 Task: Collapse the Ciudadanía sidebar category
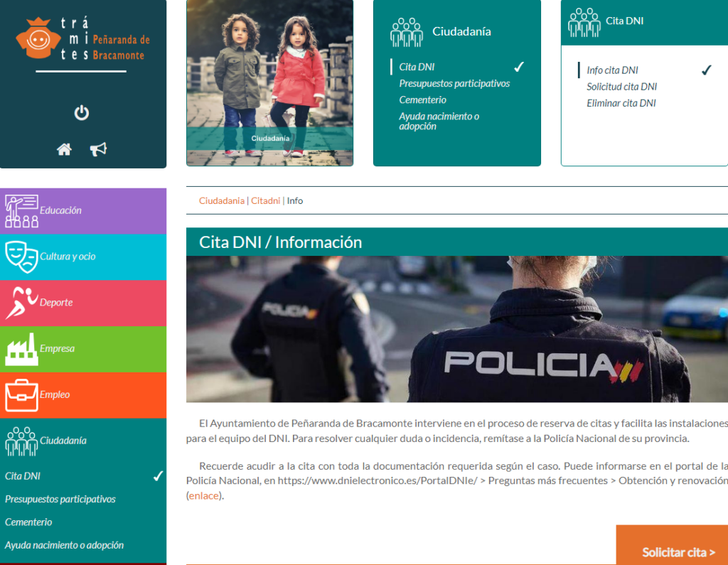tap(83, 441)
